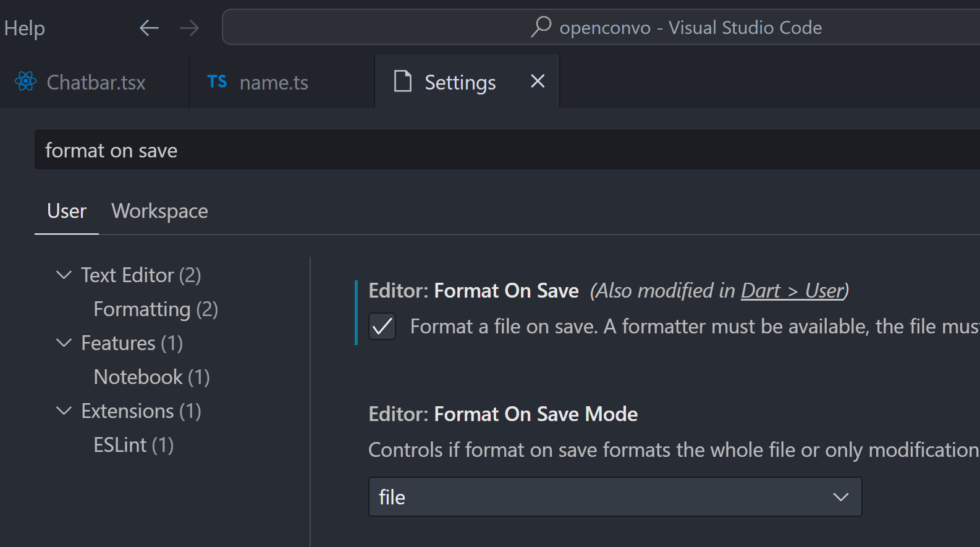
Task: Open the ESLint (1) category
Action: coord(133,445)
